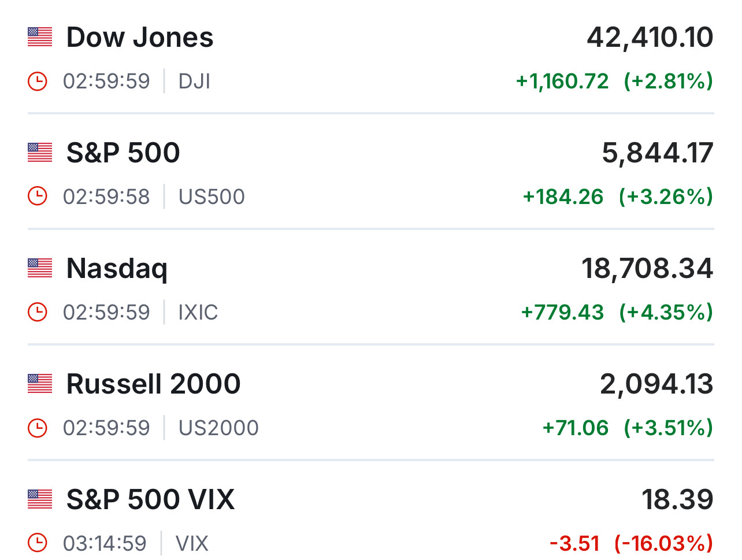Click the Russell 2000 price 2,094.13
This screenshot has height=560, width=742.
click(x=656, y=384)
